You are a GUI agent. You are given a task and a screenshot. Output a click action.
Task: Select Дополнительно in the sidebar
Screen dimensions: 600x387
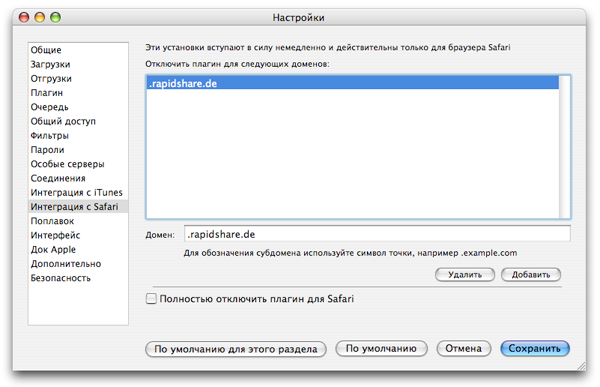point(78,264)
